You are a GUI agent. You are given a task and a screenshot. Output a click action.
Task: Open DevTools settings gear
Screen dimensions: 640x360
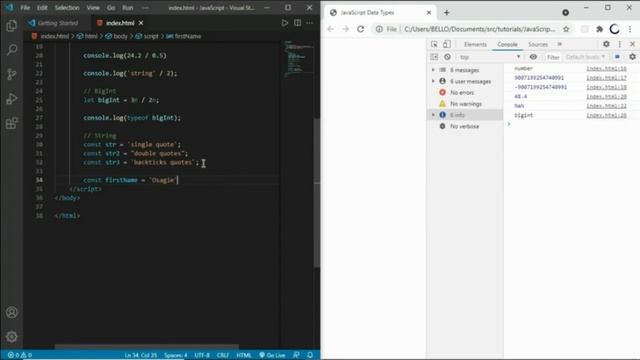(x=606, y=44)
